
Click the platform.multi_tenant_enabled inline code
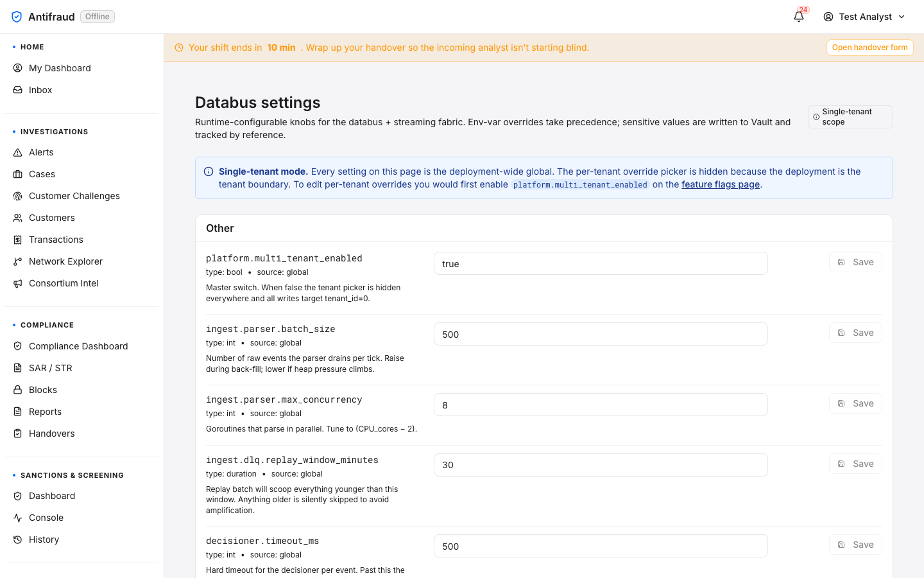[x=580, y=185]
